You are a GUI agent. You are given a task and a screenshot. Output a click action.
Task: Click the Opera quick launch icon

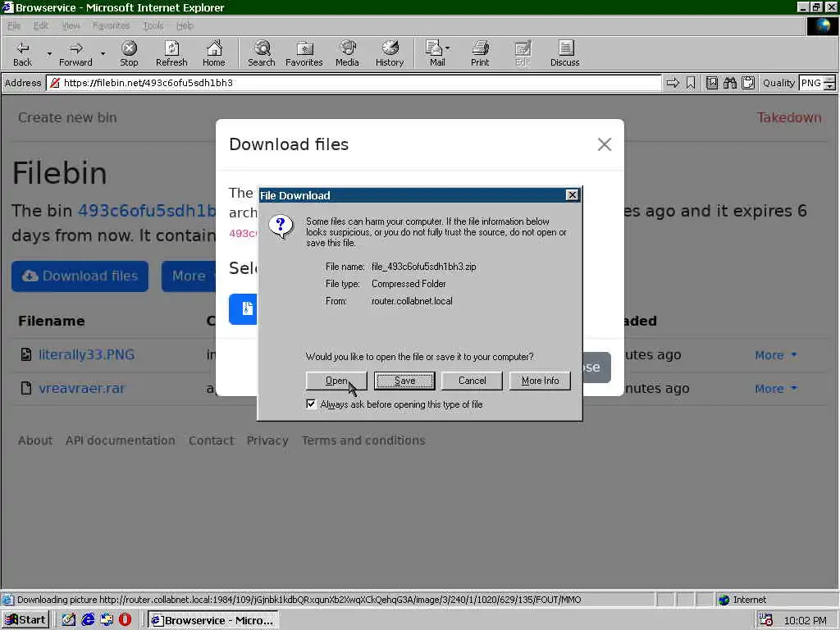click(125, 619)
